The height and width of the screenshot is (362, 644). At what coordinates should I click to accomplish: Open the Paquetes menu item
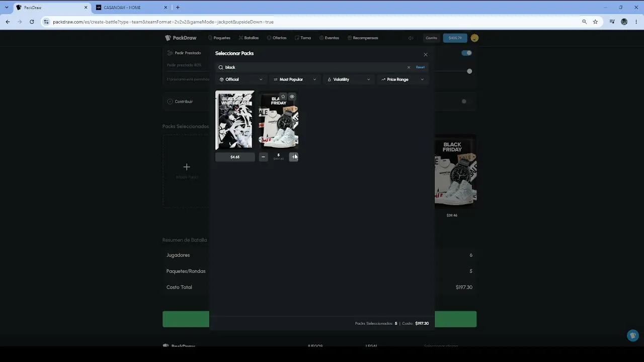pos(219,38)
